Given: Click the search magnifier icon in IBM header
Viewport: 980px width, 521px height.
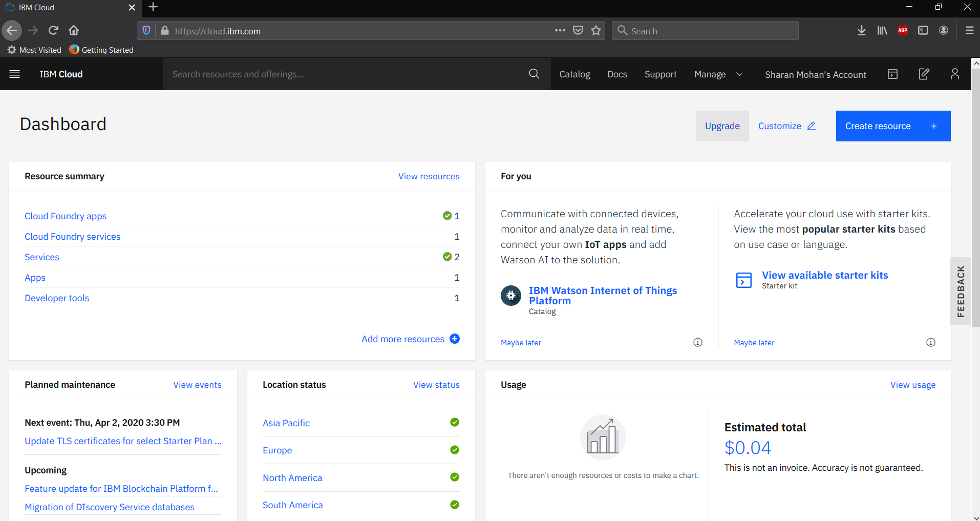Looking at the screenshot, I should pos(534,74).
